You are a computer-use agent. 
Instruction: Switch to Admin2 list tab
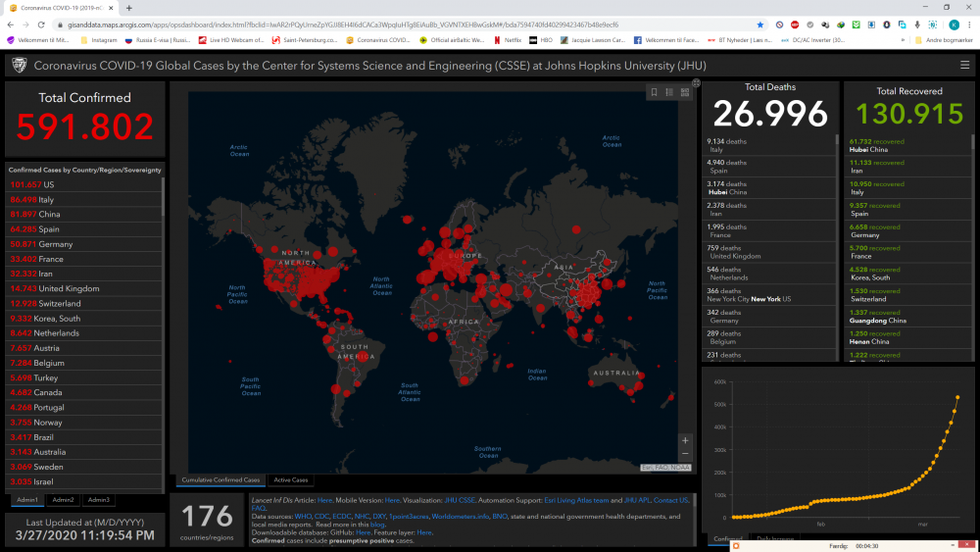point(63,500)
